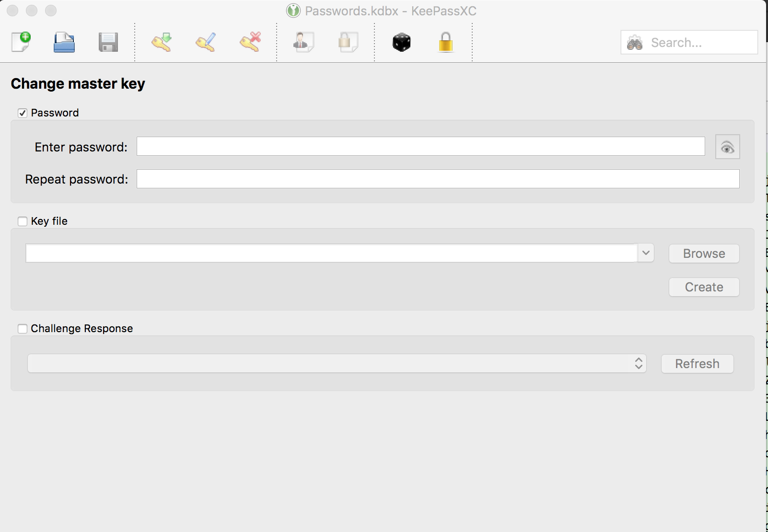Click the key file path combo field
Viewport: 768px width, 532px height.
click(x=331, y=253)
